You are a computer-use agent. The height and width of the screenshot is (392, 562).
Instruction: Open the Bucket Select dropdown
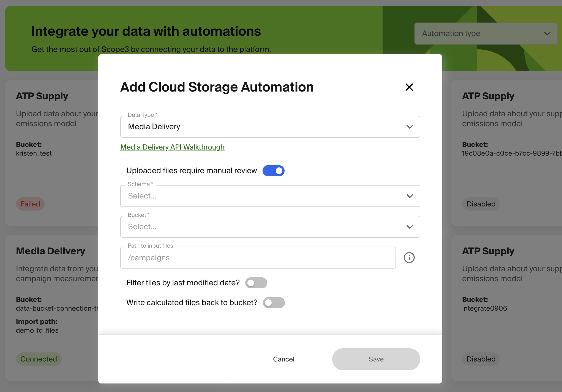point(264,227)
